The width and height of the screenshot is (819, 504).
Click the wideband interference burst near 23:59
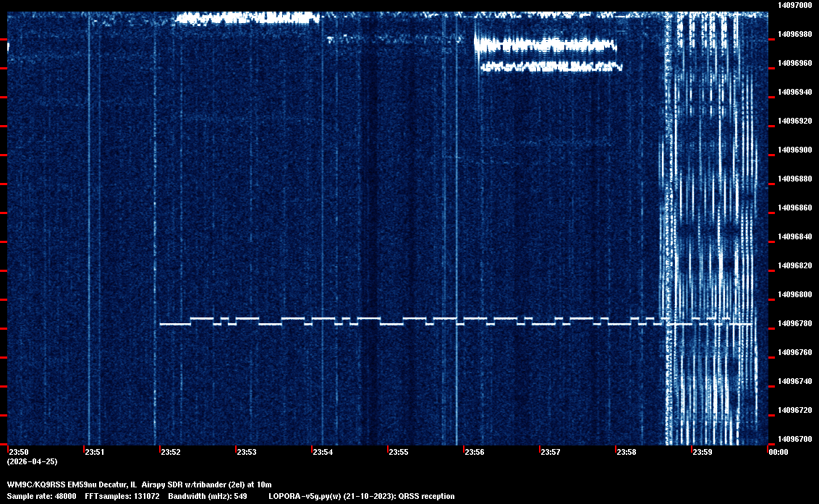713,231
